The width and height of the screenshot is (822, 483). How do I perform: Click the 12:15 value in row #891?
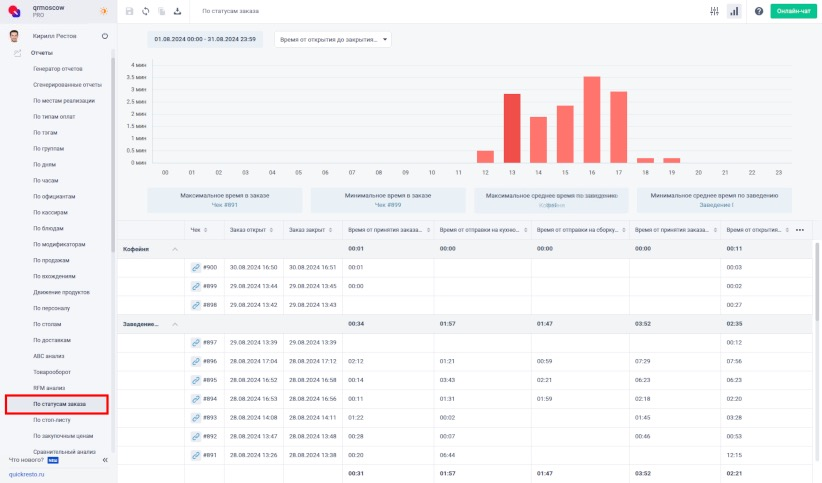point(734,455)
